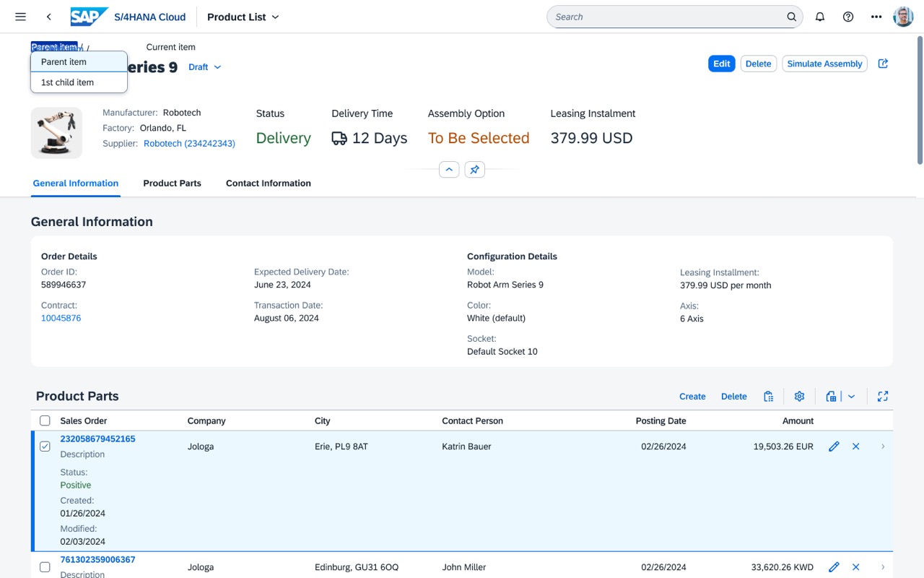The height and width of the screenshot is (578, 924).
Task: Open the user profile avatar
Action: coord(903,17)
